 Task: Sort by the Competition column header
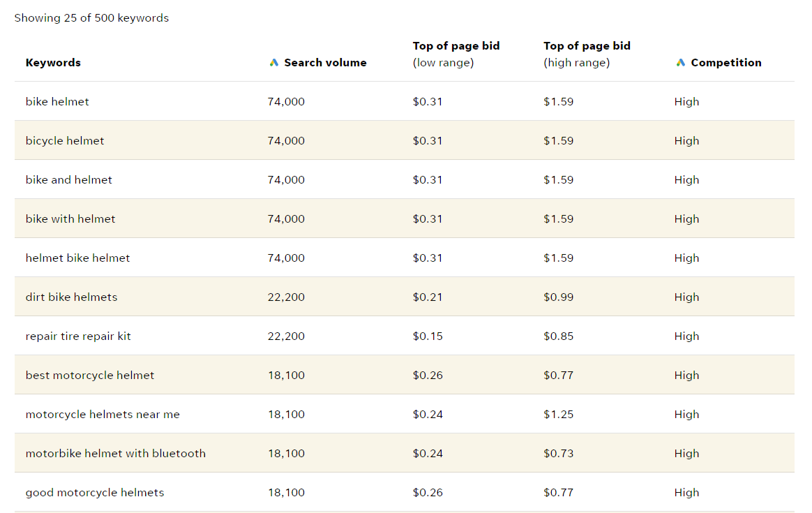coord(725,63)
